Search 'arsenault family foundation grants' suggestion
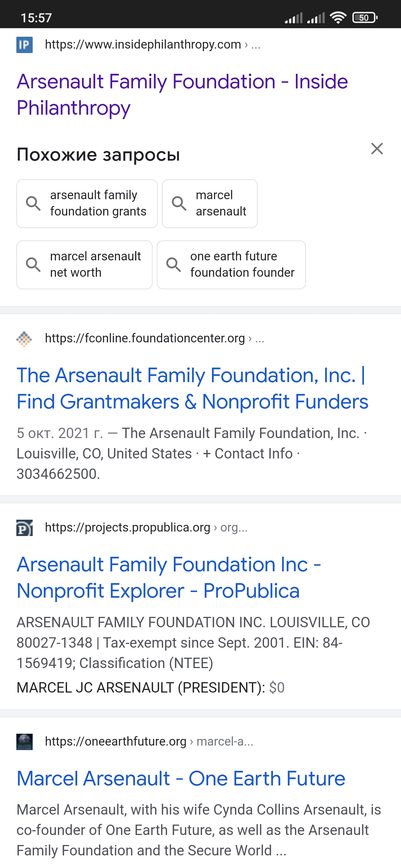This screenshot has height=868, width=401. (x=98, y=203)
